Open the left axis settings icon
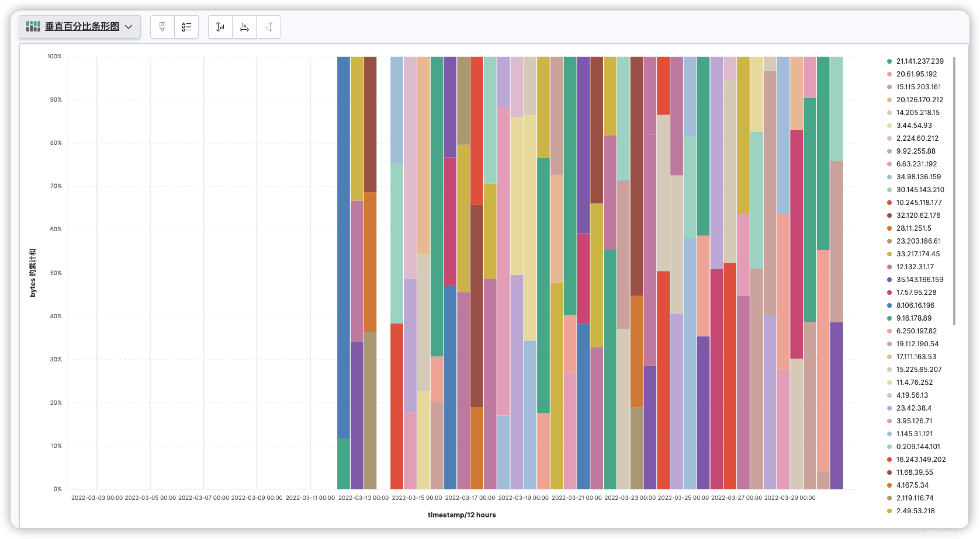Viewport: 980px width, 539px height. click(x=220, y=27)
